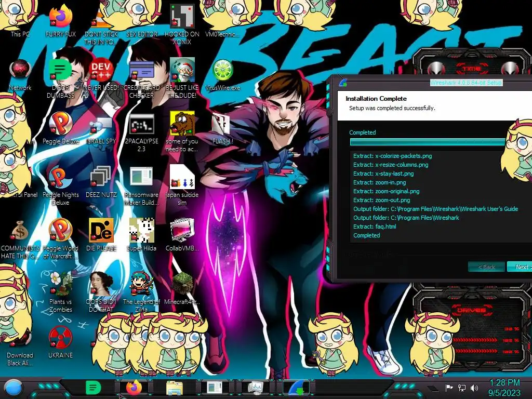Screen dimensions: 532x399
Task: Select the FURRY FUX Firefox shortcut
Action: pos(60,20)
